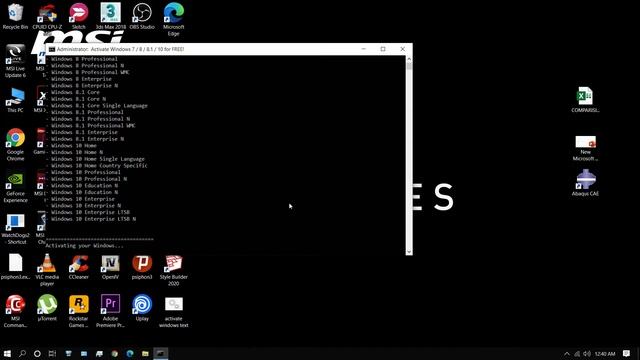Image resolution: width=640 pixels, height=360 pixels.
Task: Click 'Activating your Windows...' text
Action: [x=84, y=246]
